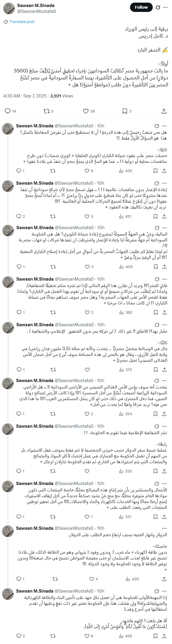This screenshot has height=644, width=172.
Task: Like the reply showing 6 likes and 430 views
Action: [89, 171]
